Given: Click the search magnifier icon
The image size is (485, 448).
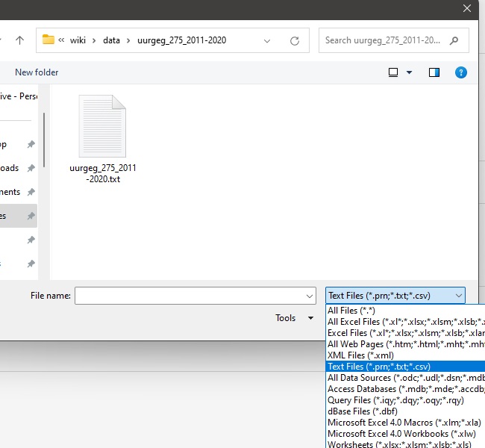Looking at the screenshot, I should [454, 40].
